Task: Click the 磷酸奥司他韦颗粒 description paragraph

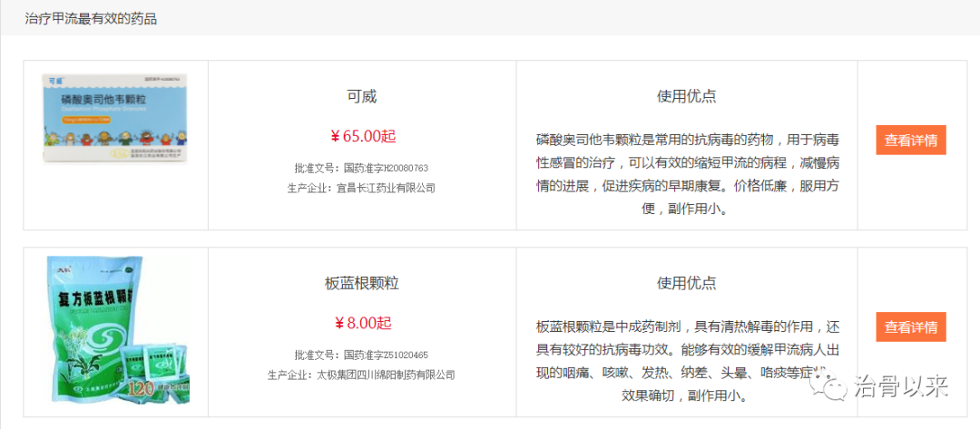Action: click(686, 174)
